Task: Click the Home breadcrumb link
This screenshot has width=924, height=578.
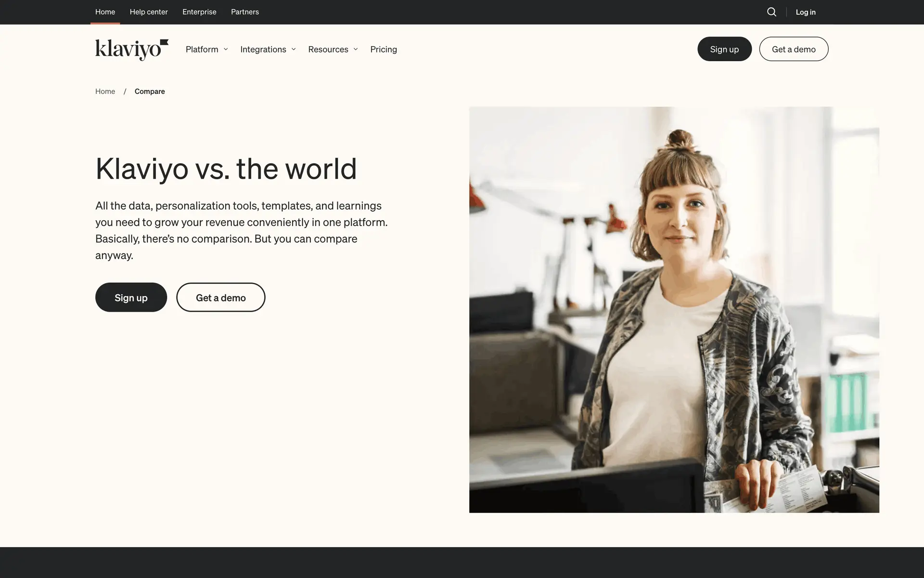Action: pos(105,92)
